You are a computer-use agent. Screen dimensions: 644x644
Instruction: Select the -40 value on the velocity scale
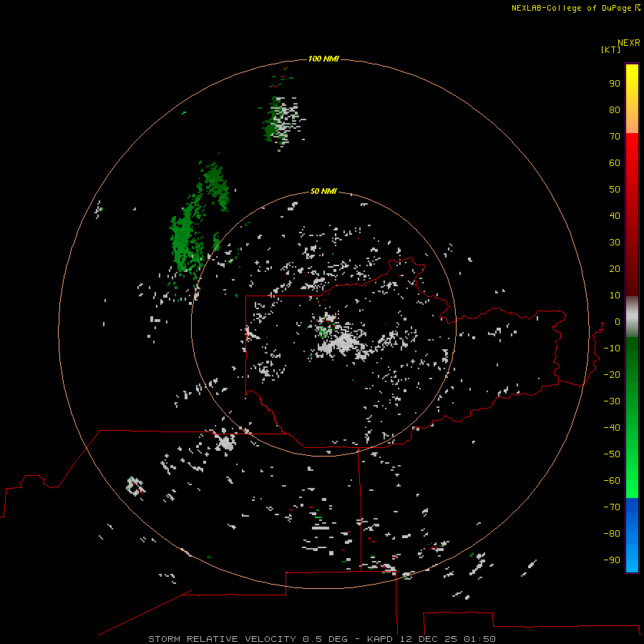(612, 428)
